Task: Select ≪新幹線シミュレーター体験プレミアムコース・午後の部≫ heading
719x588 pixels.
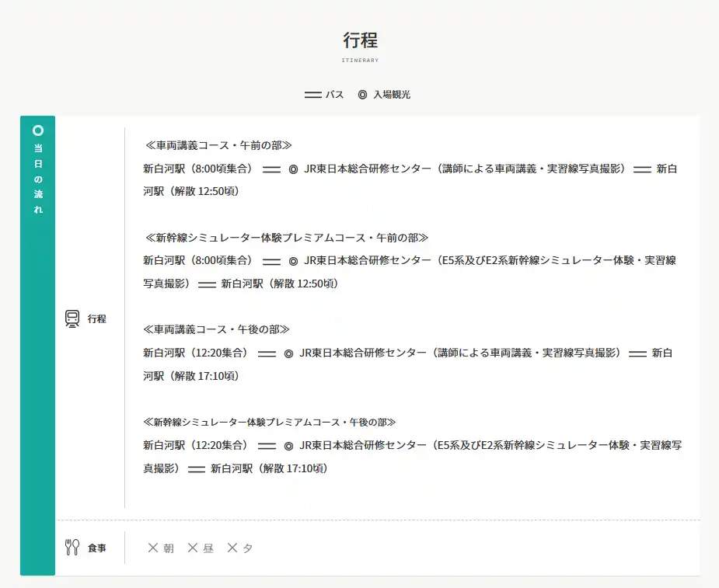Action: (x=270, y=422)
